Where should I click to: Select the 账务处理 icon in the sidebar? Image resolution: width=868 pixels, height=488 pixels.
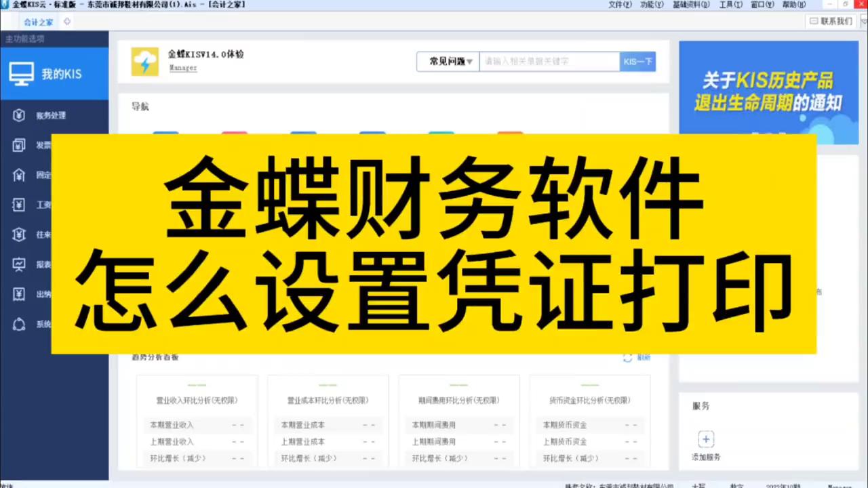pos(18,115)
